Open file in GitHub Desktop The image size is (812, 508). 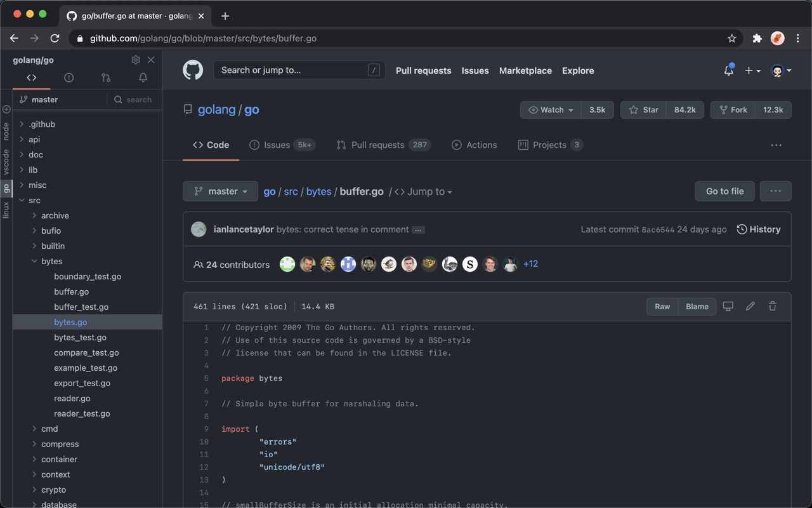coord(728,306)
